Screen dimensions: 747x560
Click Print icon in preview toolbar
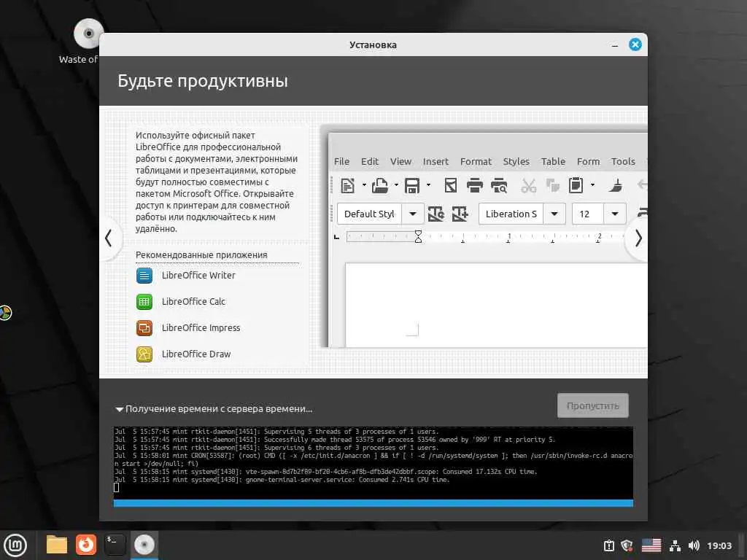point(474,185)
